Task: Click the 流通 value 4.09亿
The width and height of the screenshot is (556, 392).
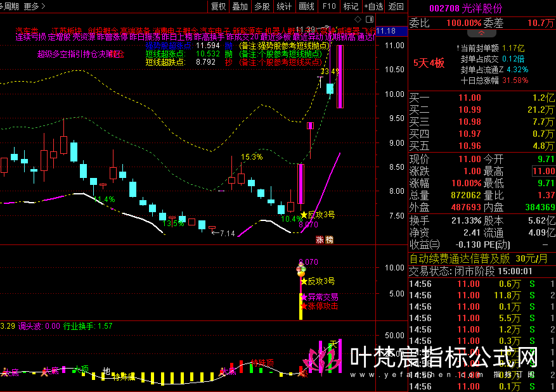Action: [541, 233]
